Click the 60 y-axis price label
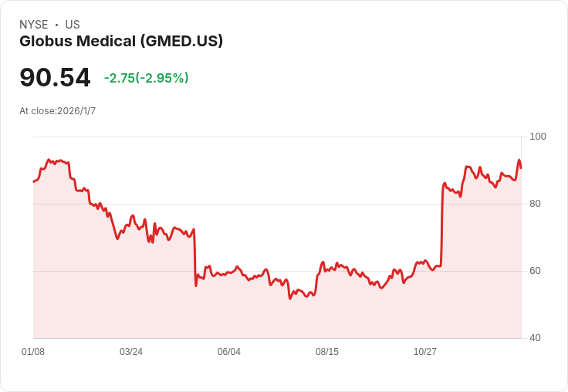568x392 pixels. 536,271
